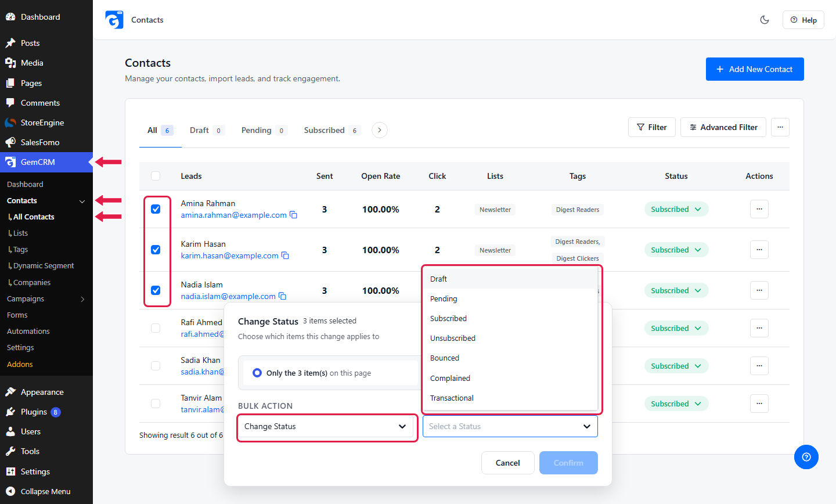Open actions menu for Tanvir Alam row
This screenshot has width=836, height=504.
click(x=759, y=404)
